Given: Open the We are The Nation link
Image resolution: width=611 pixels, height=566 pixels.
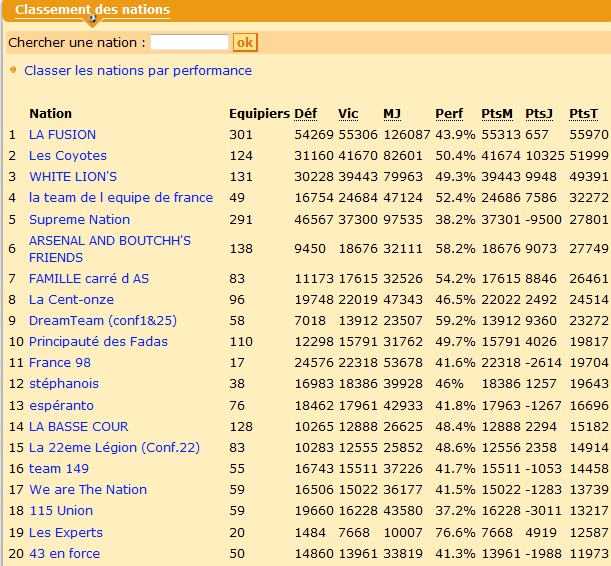Looking at the screenshot, I should click(88, 490).
